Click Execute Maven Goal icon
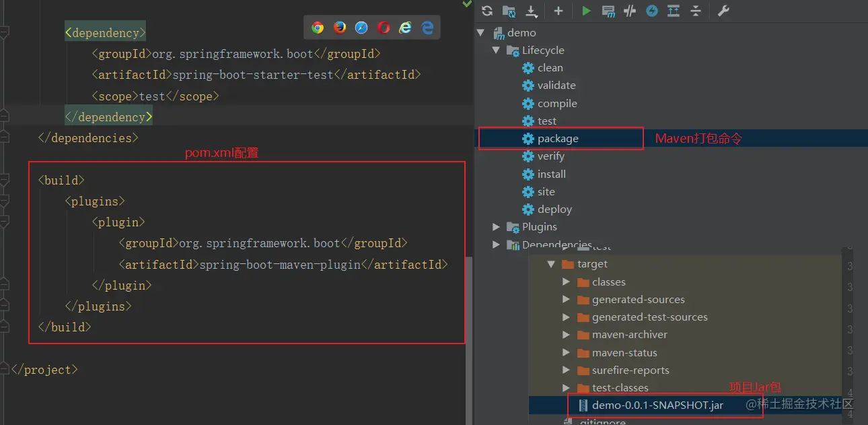 pyautogui.click(x=608, y=11)
